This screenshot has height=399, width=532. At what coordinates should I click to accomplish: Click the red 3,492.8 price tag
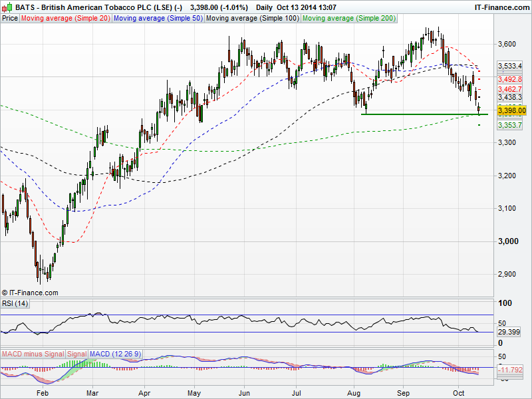click(x=510, y=78)
